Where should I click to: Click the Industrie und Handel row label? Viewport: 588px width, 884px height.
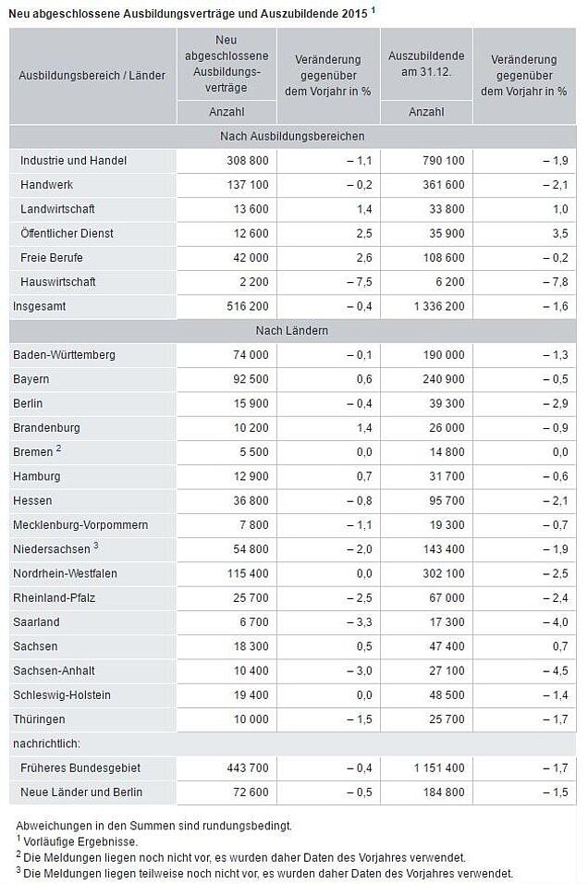click(x=73, y=161)
